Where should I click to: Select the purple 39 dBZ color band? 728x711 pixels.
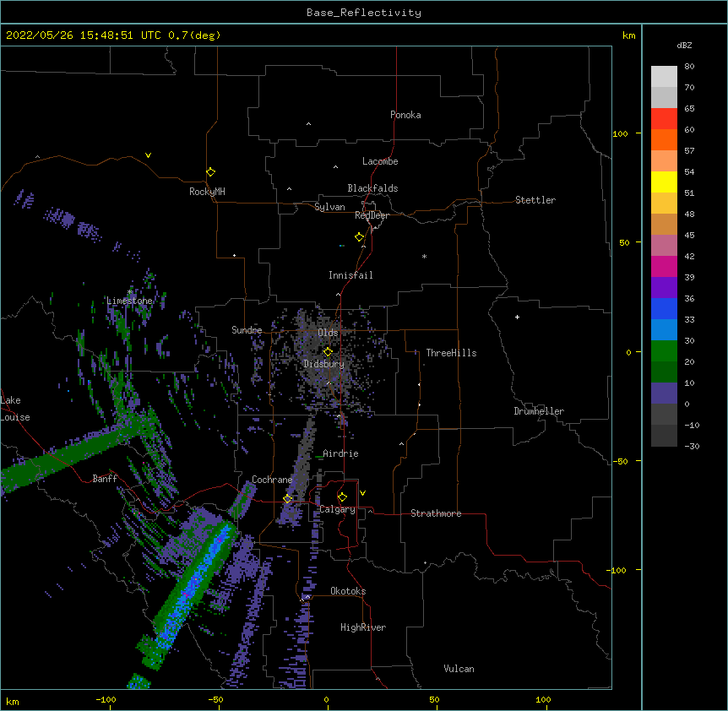(664, 288)
